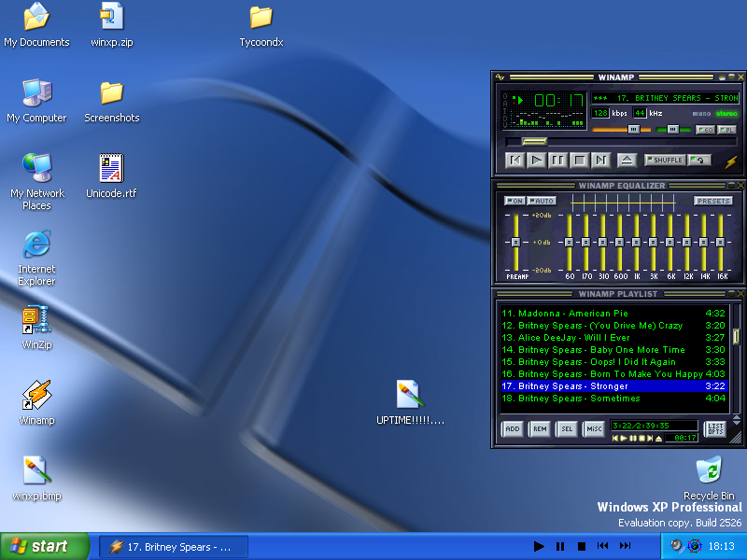Open the playlist MISC menu
The width and height of the screenshot is (747, 560).
coord(594,429)
